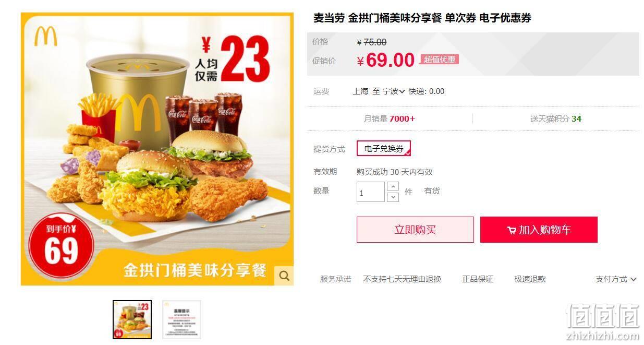Screen dimensions: 644x345
Task: Expand the 支付方式 payment methods chevron
Action: (x=633, y=279)
